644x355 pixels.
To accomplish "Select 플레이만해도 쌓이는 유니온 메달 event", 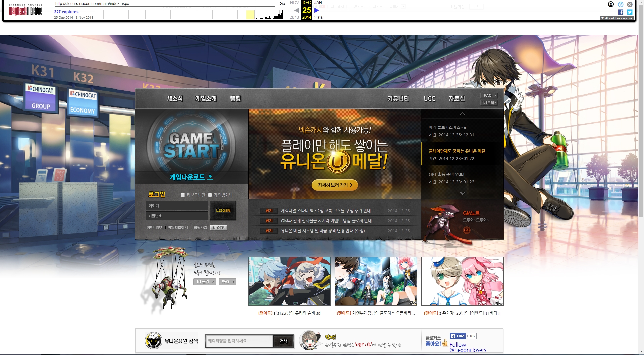I will [462, 154].
